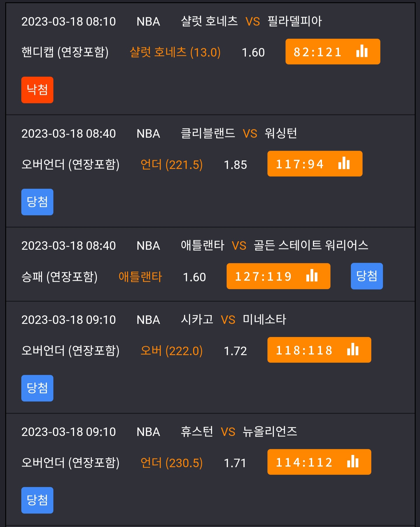Select the 오버 (222.0) pick

(x=171, y=351)
